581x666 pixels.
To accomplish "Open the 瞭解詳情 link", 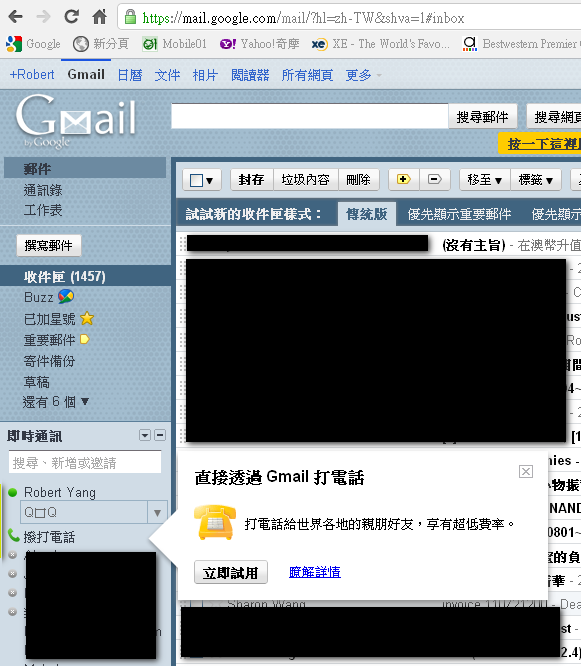I will tap(315, 572).
